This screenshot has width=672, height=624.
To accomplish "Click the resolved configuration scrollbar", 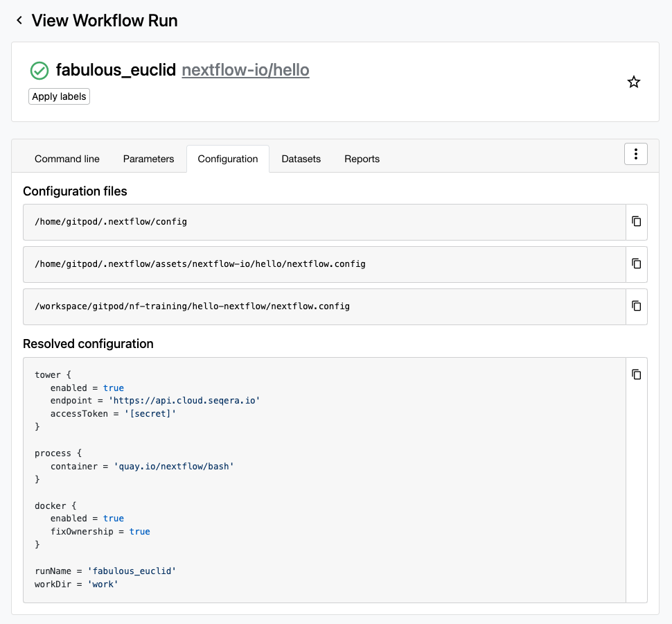I will (627, 478).
